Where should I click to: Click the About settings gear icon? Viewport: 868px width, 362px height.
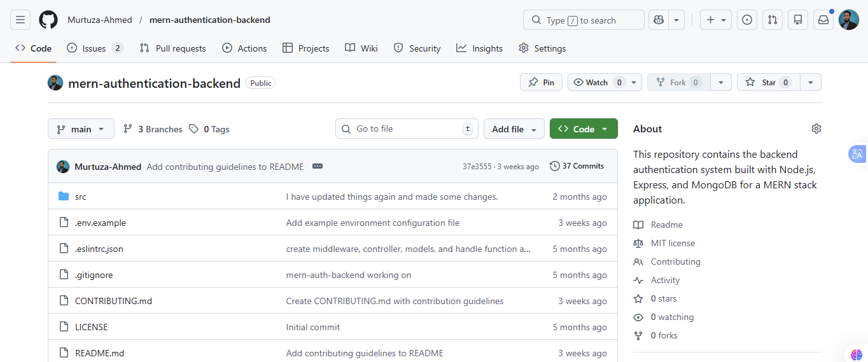[x=816, y=129]
